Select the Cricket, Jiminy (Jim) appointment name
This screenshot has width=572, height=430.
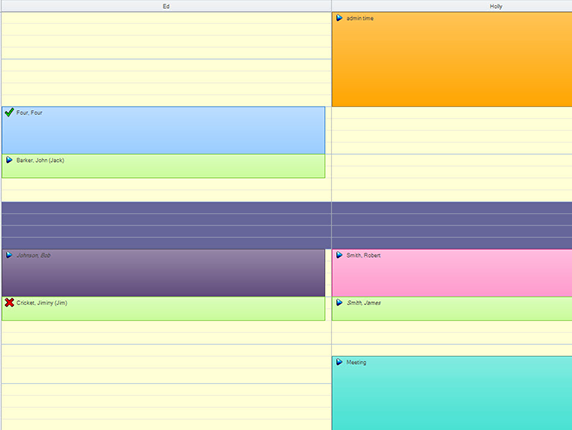point(42,303)
